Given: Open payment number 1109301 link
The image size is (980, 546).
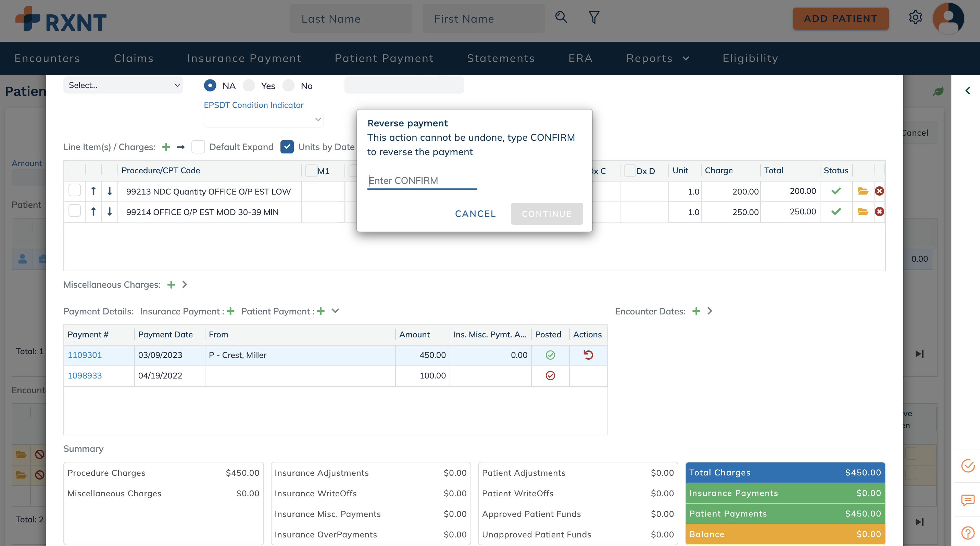Looking at the screenshot, I should pos(85,355).
